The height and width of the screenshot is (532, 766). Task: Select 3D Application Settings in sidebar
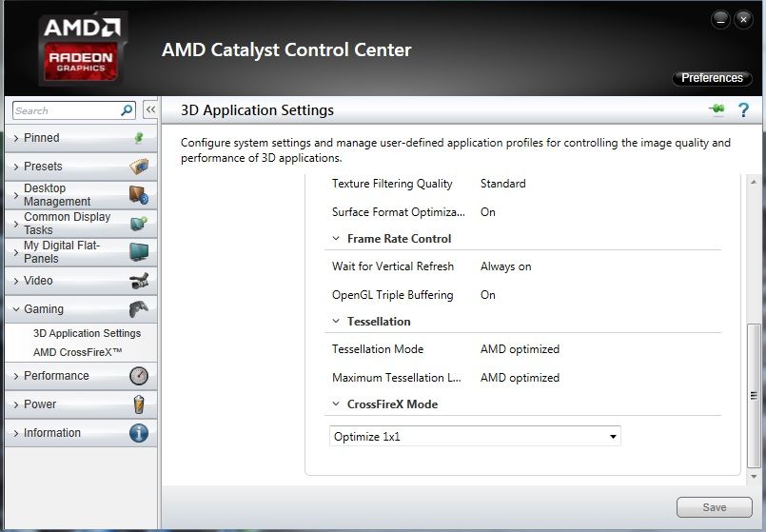(x=87, y=333)
